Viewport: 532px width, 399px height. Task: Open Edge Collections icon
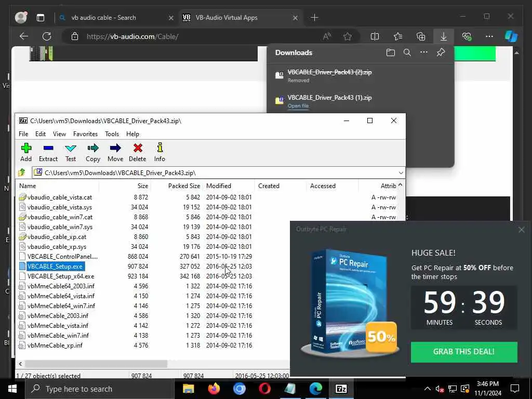(x=421, y=36)
